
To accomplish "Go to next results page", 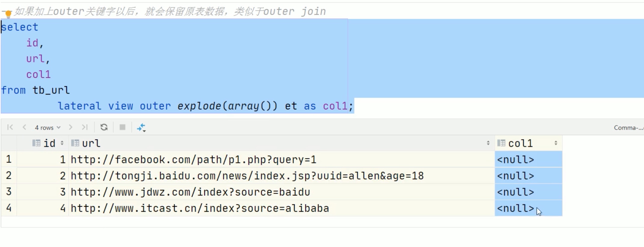I will [71, 127].
